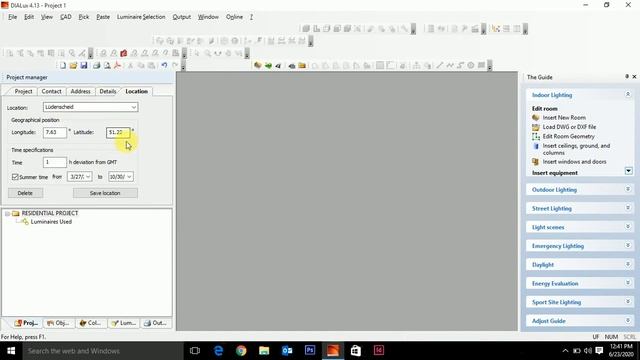The image size is (640, 360).
Task: Switch to the Project tab
Action: coord(23,91)
